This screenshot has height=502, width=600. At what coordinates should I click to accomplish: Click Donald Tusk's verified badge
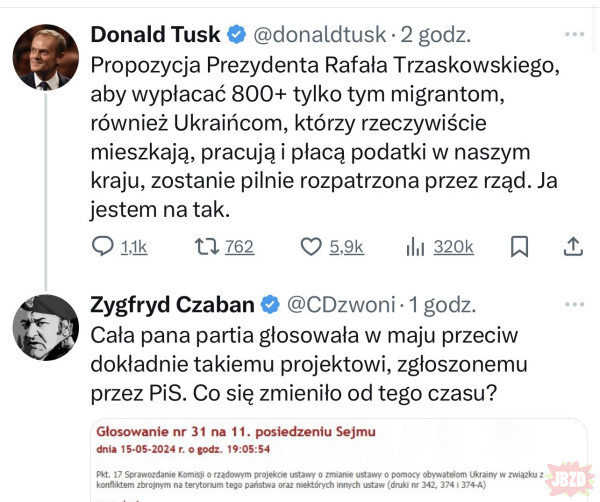coord(236,35)
